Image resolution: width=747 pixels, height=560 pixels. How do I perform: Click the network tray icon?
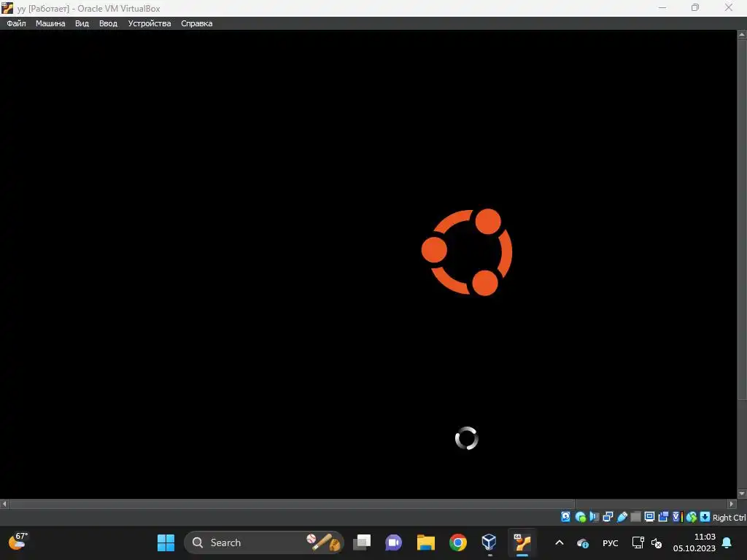[638, 542]
